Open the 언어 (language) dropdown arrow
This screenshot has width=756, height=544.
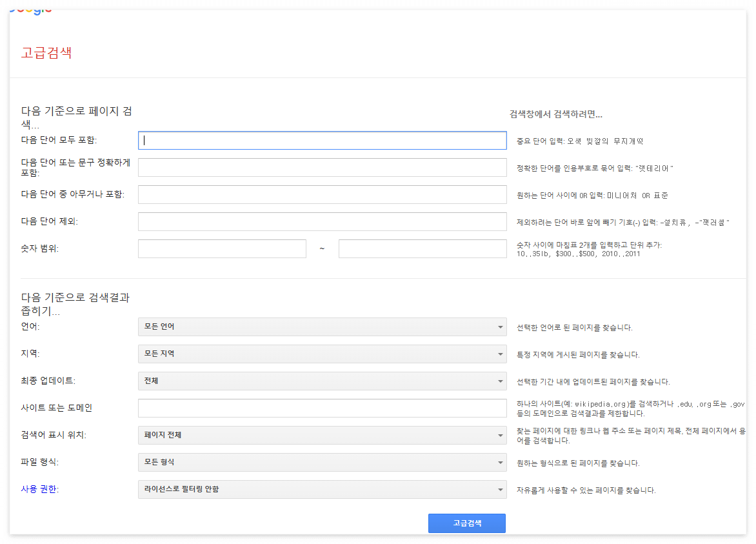[499, 327]
